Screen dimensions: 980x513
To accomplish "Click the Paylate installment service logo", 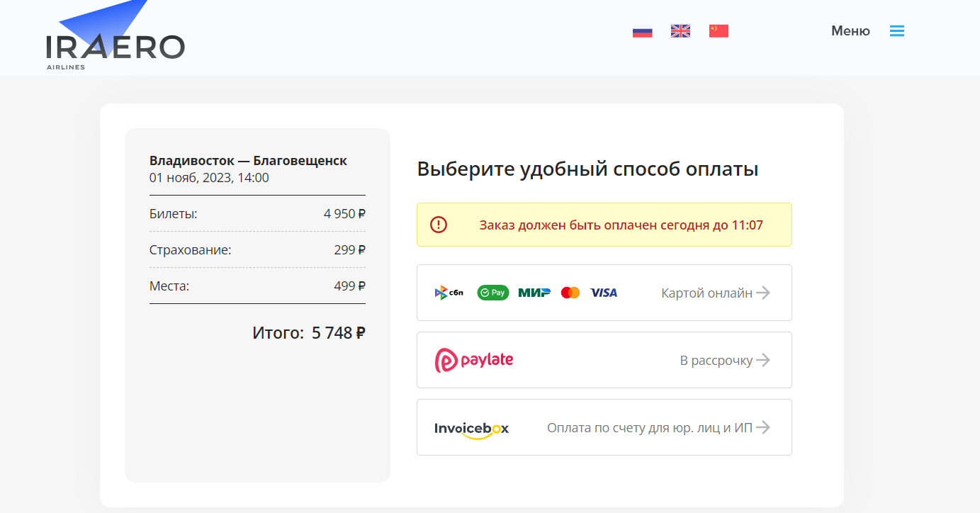I will pyautogui.click(x=473, y=359).
